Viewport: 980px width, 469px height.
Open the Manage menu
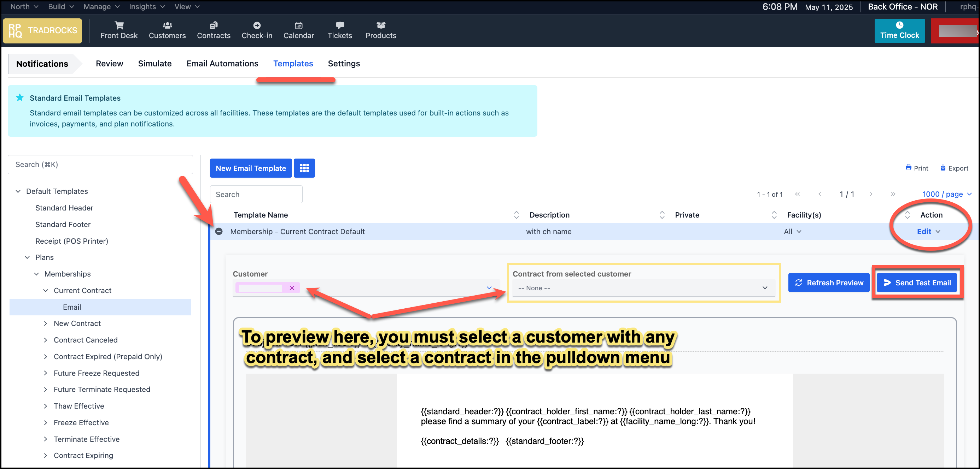point(101,6)
